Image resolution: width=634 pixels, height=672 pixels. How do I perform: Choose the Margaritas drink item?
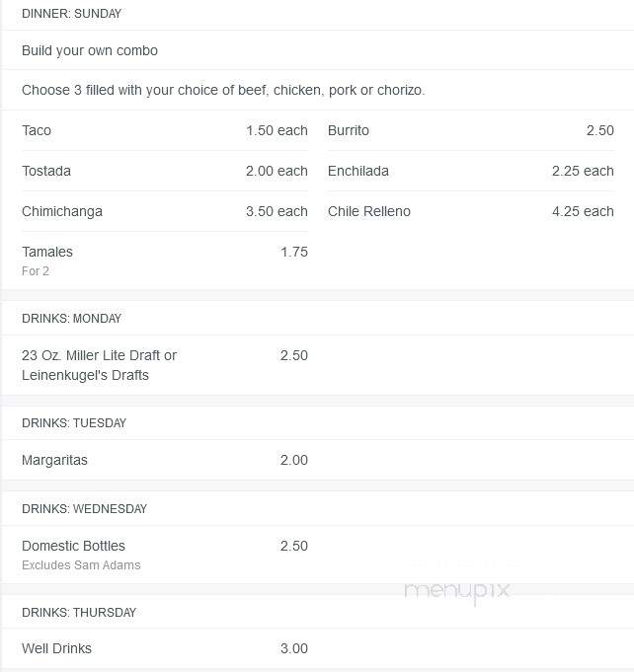tap(165, 460)
